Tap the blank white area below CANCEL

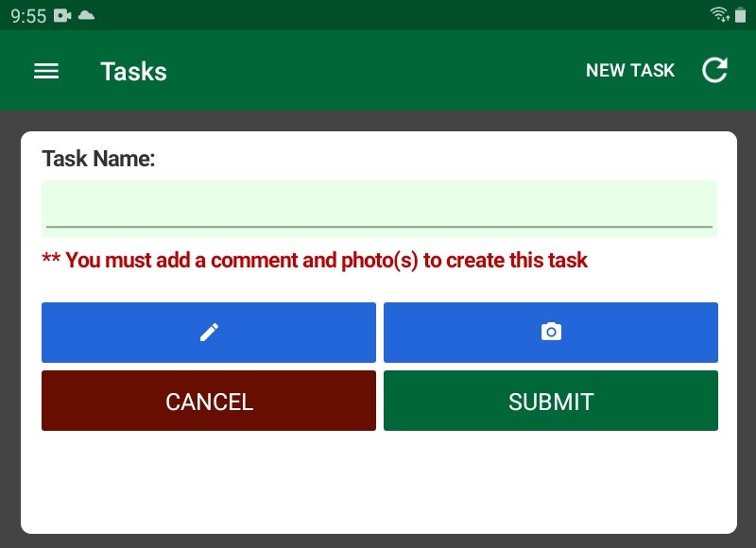tap(209, 482)
